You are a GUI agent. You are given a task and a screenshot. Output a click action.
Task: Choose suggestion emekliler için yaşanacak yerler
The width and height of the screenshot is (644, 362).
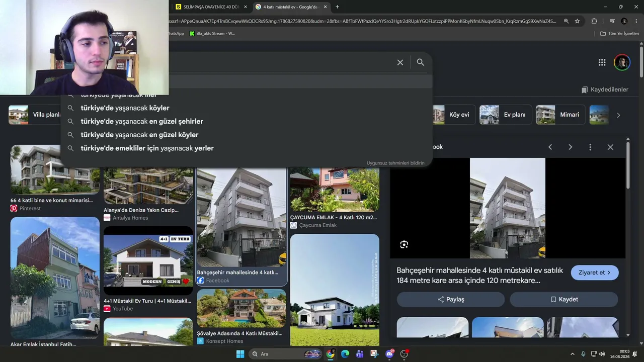(x=247, y=148)
